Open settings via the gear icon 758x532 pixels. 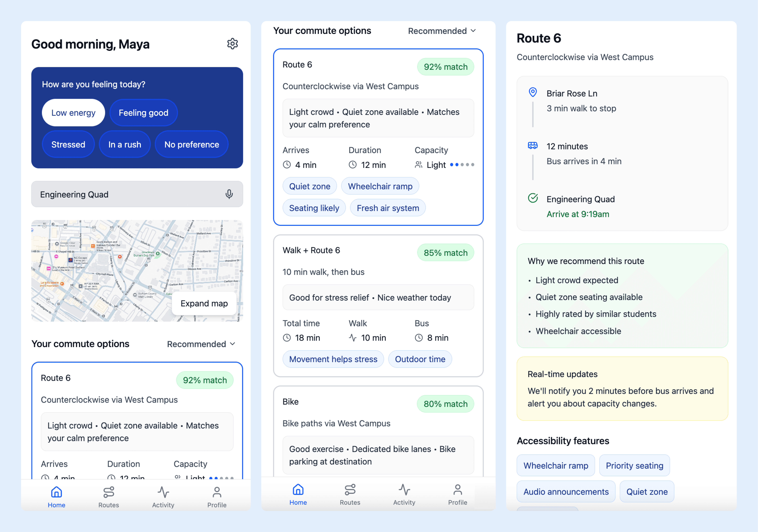[232, 44]
